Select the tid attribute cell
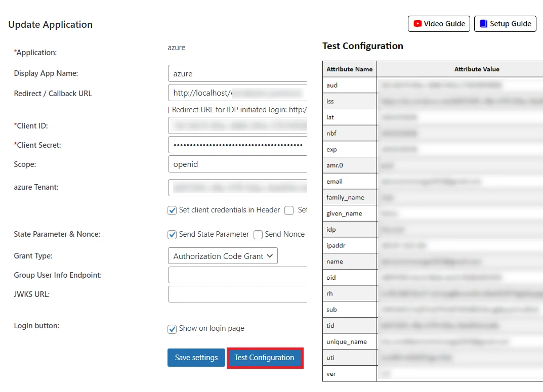543x392 pixels. tap(349, 326)
